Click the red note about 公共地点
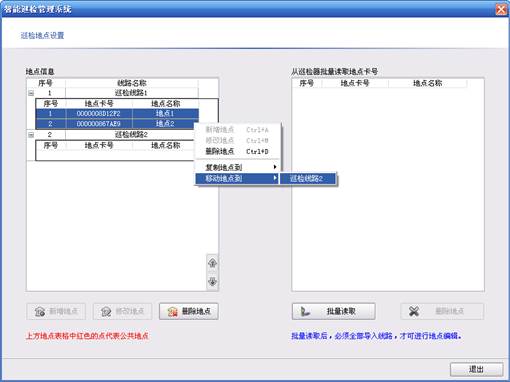This screenshot has height=382, width=510. click(87, 336)
